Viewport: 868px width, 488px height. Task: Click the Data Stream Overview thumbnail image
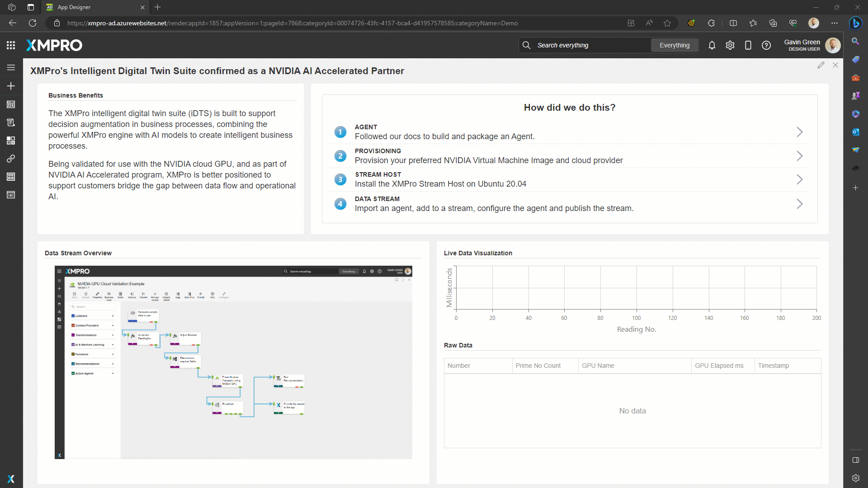tap(233, 362)
